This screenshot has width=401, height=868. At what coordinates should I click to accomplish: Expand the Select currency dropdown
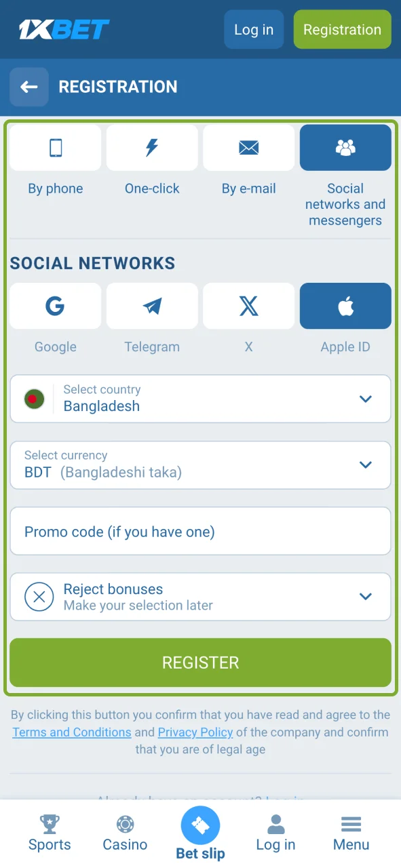coord(201,465)
